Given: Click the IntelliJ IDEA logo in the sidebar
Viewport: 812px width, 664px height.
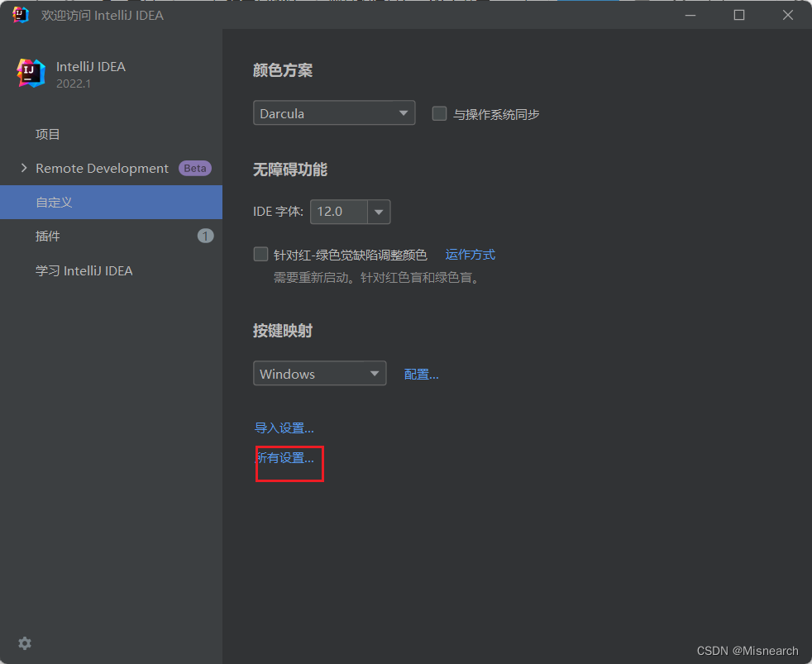Looking at the screenshot, I should coord(31,73).
